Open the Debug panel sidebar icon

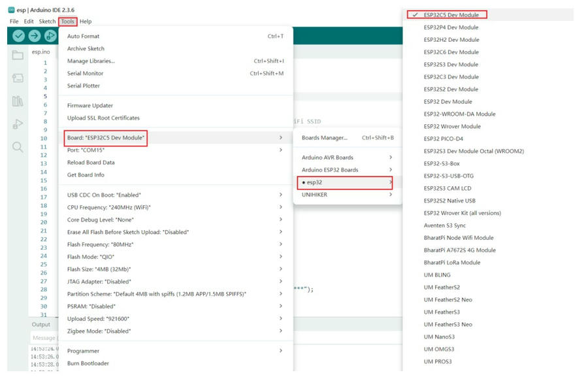pyautogui.click(x=18, y=124)
